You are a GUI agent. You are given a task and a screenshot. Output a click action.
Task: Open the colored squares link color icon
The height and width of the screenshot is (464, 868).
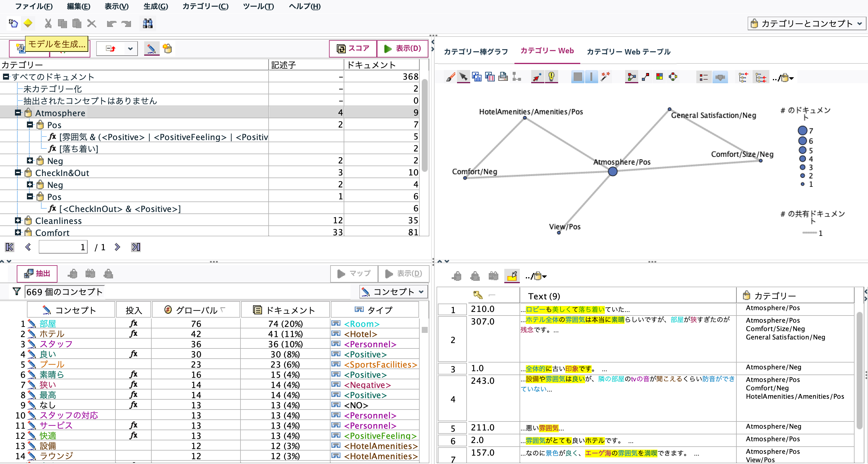coord(660,77)
